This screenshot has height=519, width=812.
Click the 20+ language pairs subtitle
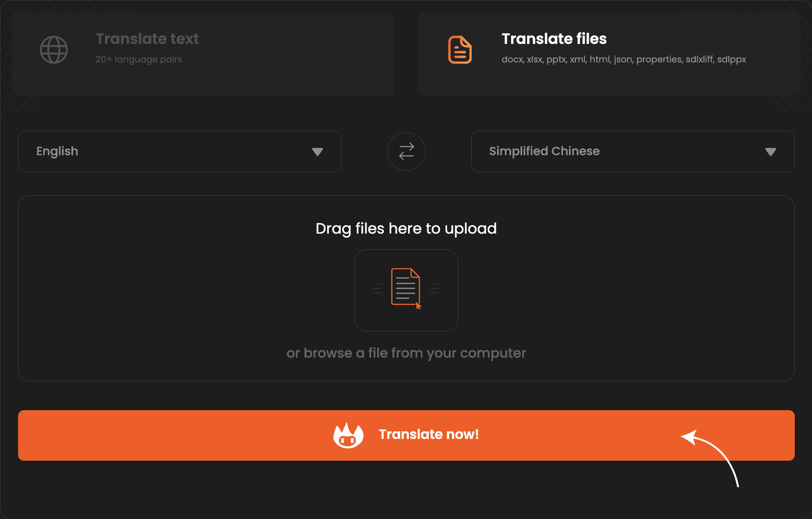139,60
